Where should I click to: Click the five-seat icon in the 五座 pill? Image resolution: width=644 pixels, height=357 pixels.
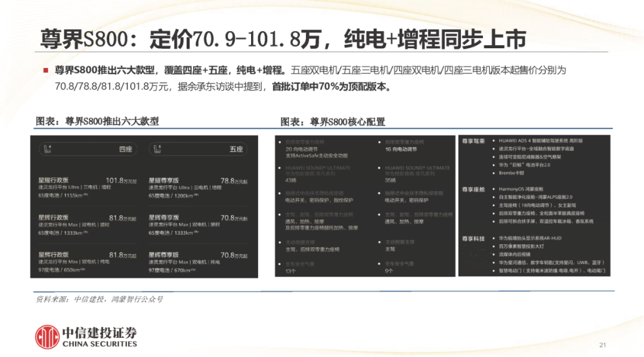point(157,149)
